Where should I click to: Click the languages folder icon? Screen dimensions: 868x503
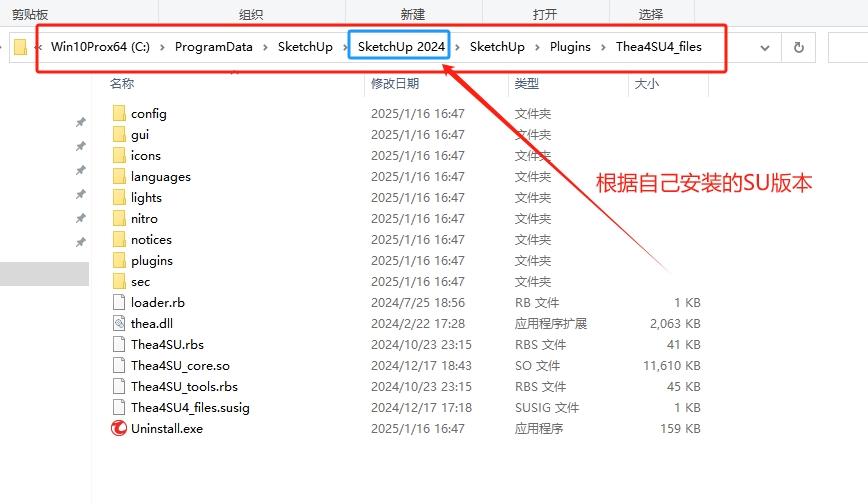[x=119, y=177]
